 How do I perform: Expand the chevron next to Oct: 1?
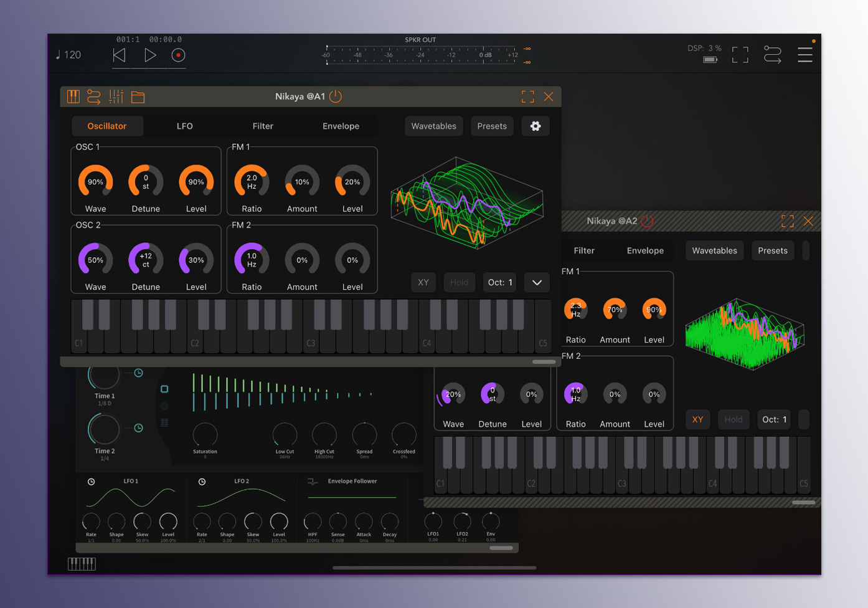click(x=537, y=282)
